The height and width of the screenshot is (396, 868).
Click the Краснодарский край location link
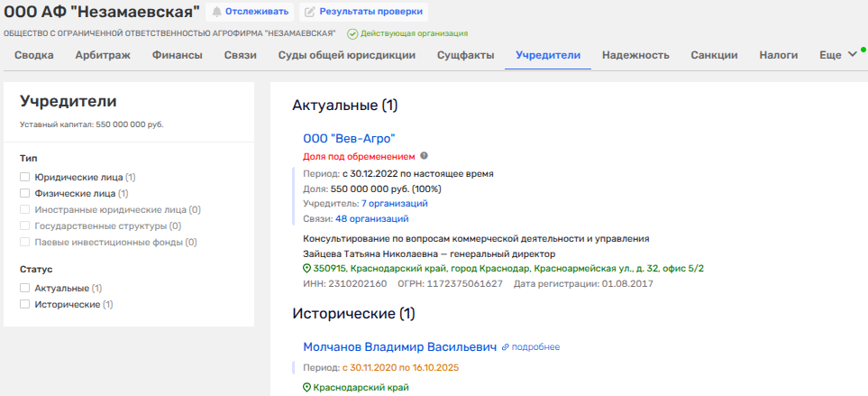[361, 388]
